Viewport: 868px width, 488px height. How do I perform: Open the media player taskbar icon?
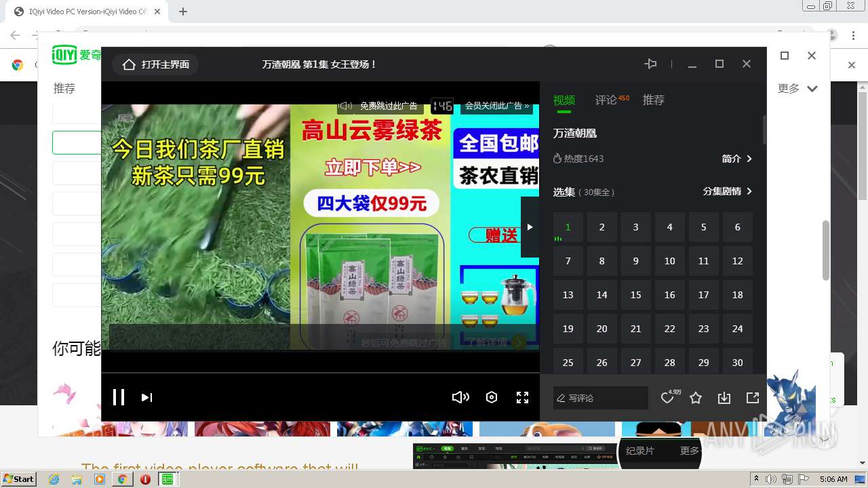(x=100, y=479)
